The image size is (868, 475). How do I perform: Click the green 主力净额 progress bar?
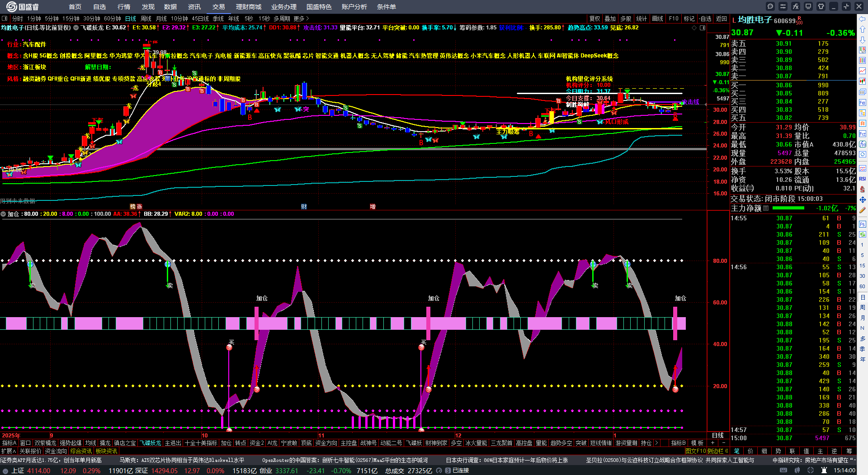pyautogui.click(x=788, y=208)
